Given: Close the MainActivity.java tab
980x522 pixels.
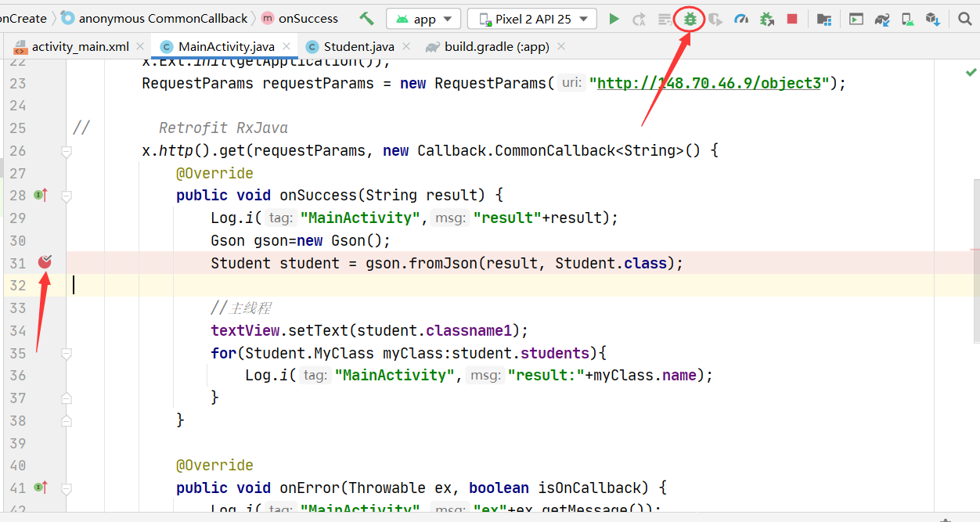Looking at the screenshot, I should [286, 47].
